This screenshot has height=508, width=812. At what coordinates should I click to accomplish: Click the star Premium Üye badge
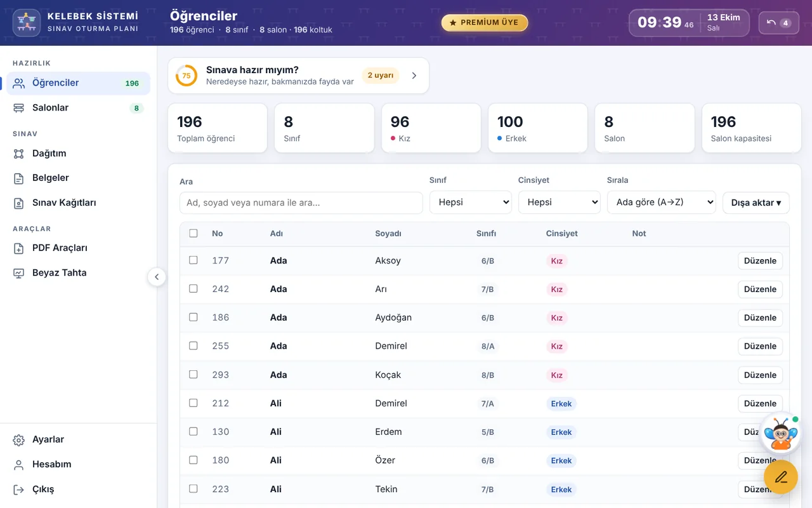coord(485,23)
